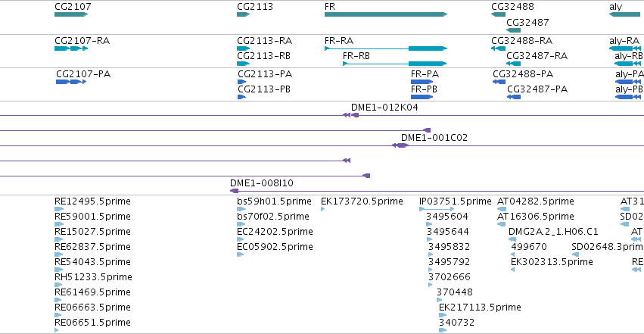
Task: Select EST bs70f02.5prime label
Action: [x=273, y=217]
